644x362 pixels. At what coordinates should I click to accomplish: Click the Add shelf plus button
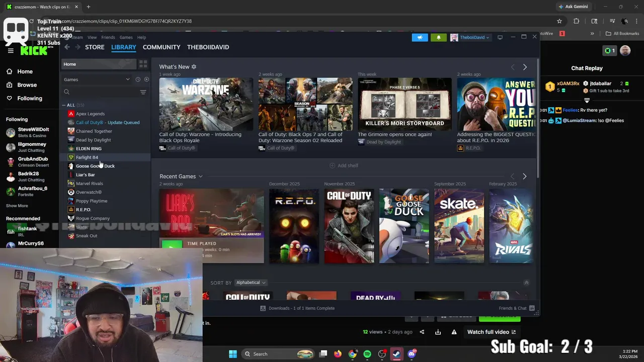344,165
